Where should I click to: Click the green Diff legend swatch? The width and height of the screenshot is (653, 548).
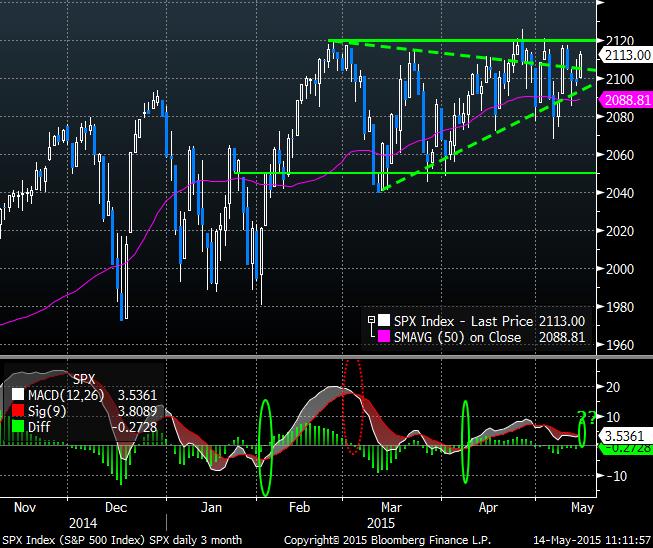click(x=18, y=426)
